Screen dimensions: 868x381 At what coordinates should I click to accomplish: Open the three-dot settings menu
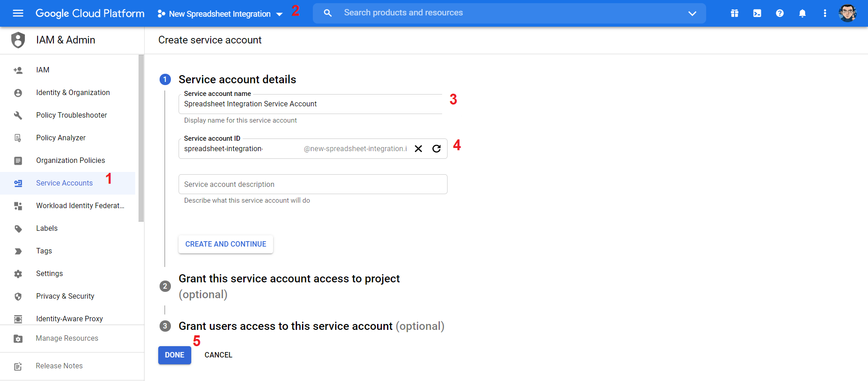click(825, 13)
